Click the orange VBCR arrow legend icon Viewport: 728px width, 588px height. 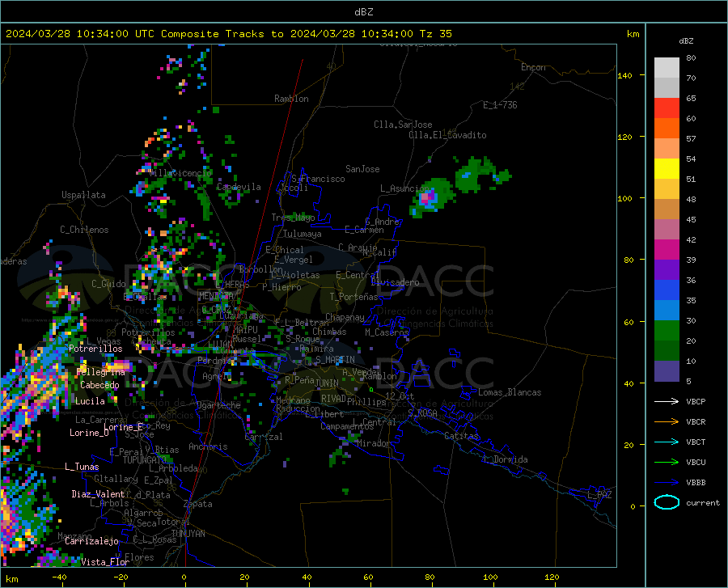pyautogui.click(x=667, y=422)
